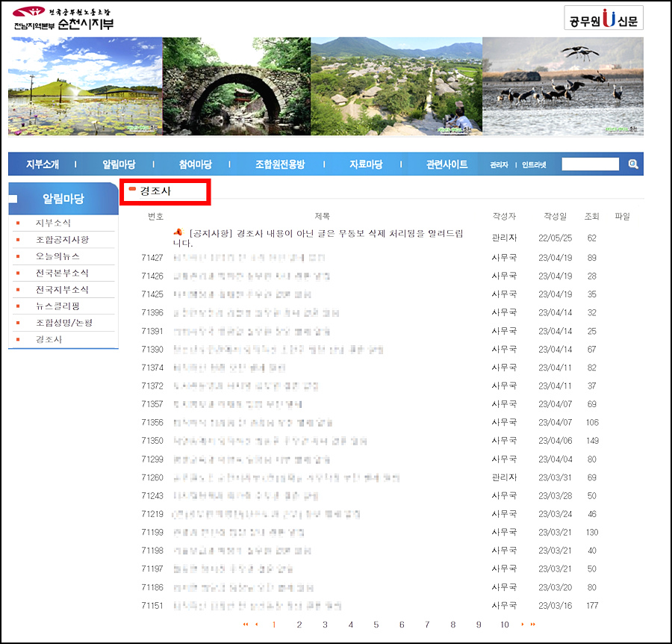
Task: Click the 알림마당 sidebar heading
Action: pyautogui.click(x=63, y=199)
